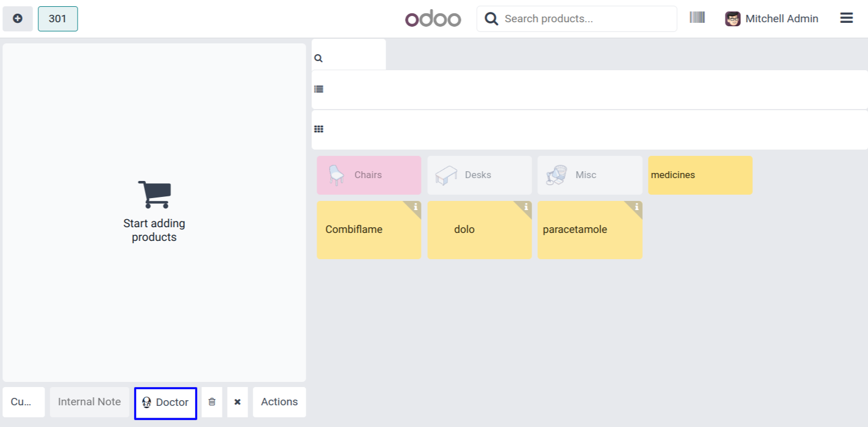Image resolution: width=868 pixels, height=427 pixels.
Task: Show info for the paracetamole product
Action: [x=636, y=207]
